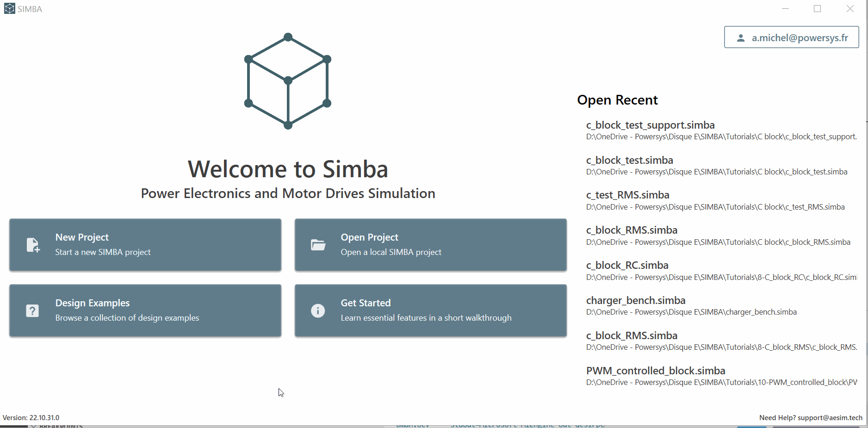This screenshot has height=428, width=868.
Task: Click the Open Project folder icon
Action: [x=318, y=245]
